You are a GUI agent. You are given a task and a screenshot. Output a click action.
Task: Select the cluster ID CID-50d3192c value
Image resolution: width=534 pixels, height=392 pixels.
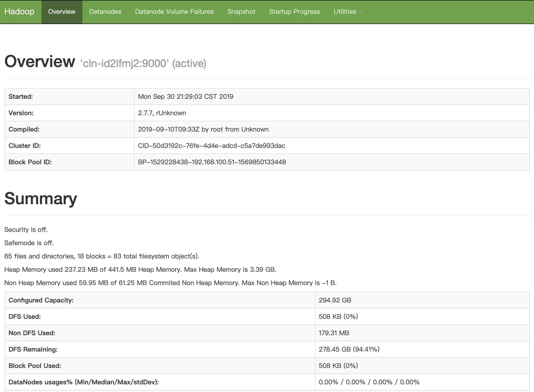(211, 146)
